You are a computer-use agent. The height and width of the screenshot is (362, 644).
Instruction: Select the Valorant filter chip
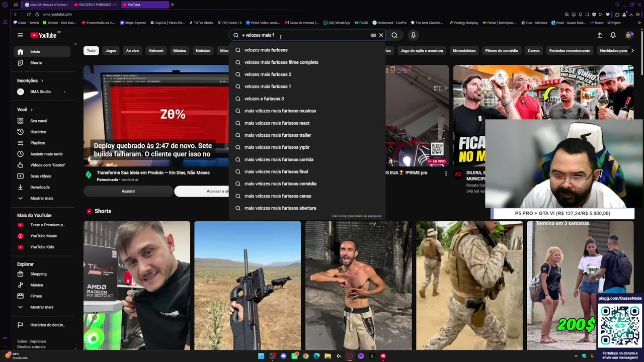[x=156, y=51]
